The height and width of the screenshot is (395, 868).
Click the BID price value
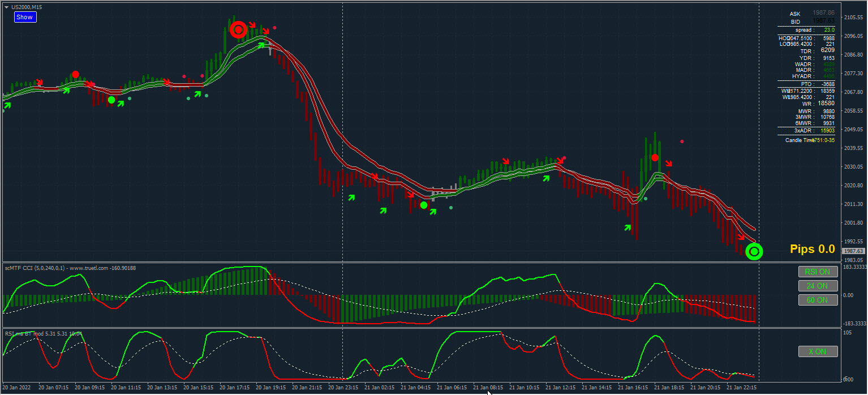(x=824, y=21)
